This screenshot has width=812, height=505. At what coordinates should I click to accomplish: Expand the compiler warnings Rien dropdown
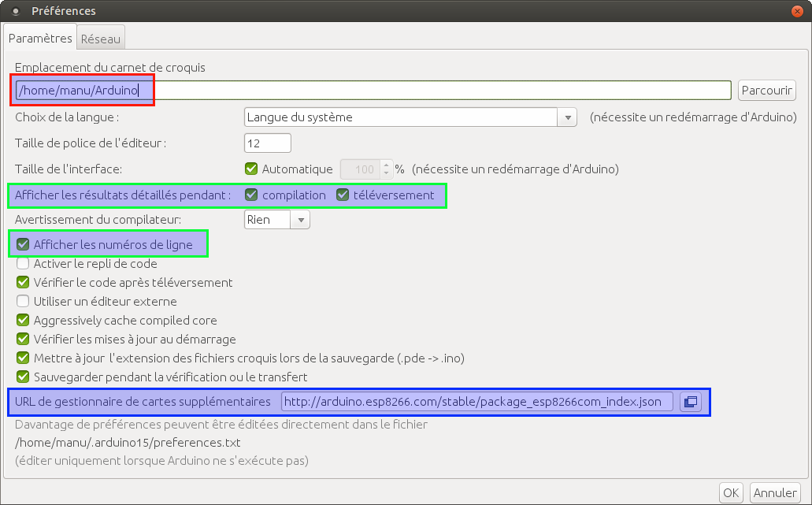pos(277,220)
